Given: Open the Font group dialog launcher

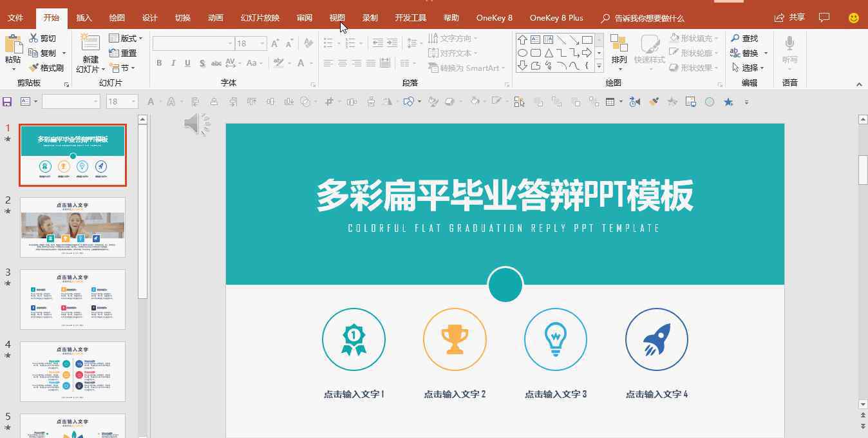Looking at the screenshot, I should point(314,84).
